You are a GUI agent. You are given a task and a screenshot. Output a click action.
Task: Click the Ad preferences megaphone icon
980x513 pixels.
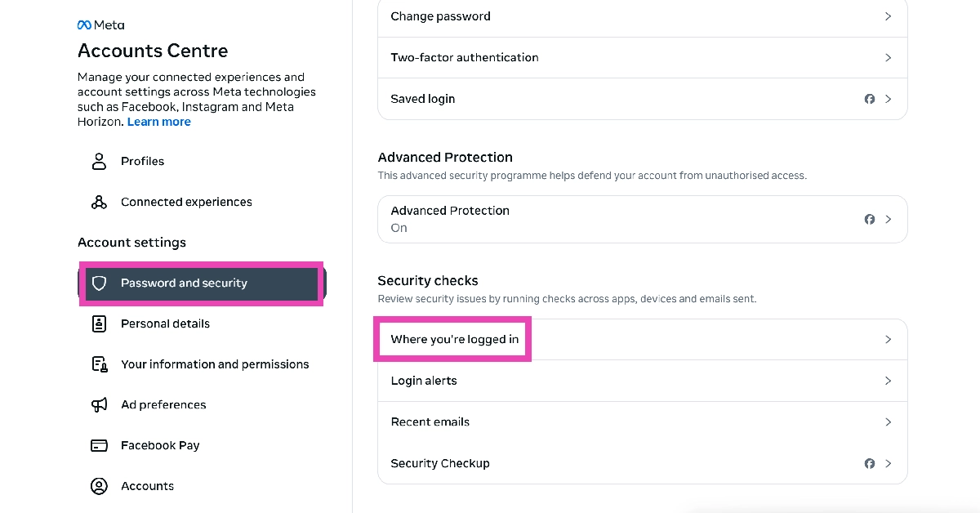pos(99,405)
